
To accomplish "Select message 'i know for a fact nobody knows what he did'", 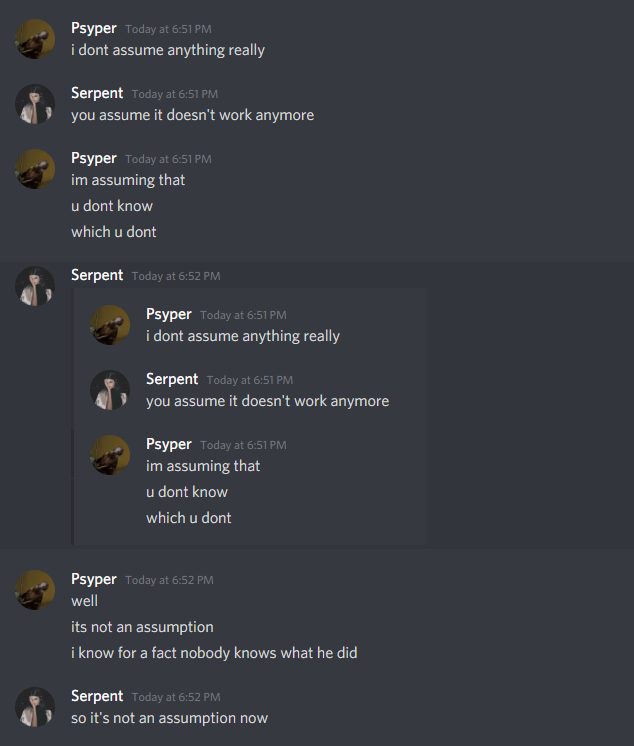I will (x=214, y=653).
